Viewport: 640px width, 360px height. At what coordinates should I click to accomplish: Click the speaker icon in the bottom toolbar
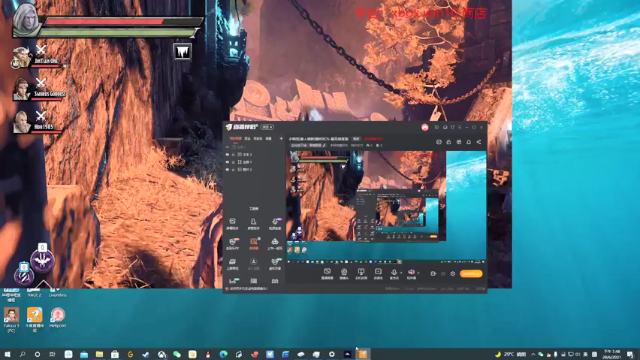coord(411,272)
